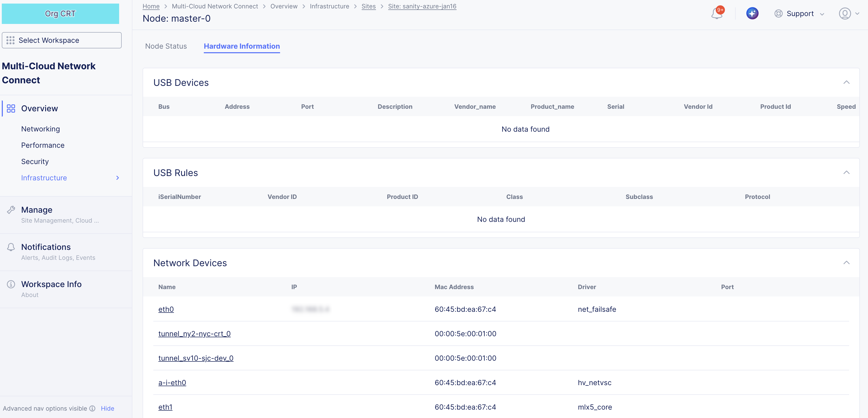Viewport: 868px width, 418px height.
Task: Open the eth0 network device link
Action: [x=166, y=309]
